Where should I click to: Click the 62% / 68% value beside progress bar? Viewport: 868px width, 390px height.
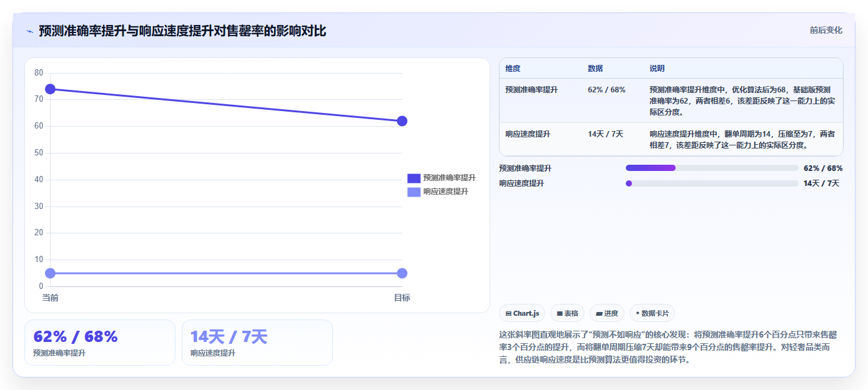point(823,168)
